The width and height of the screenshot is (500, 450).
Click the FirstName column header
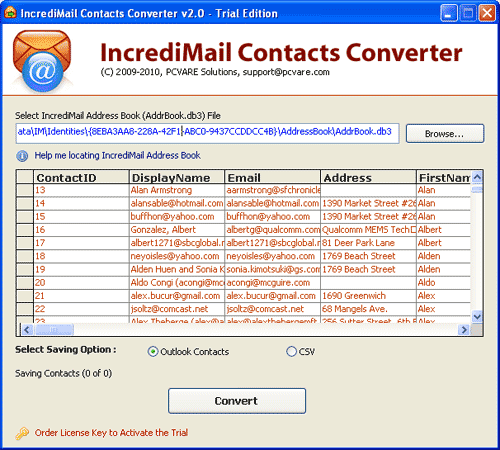443,177
